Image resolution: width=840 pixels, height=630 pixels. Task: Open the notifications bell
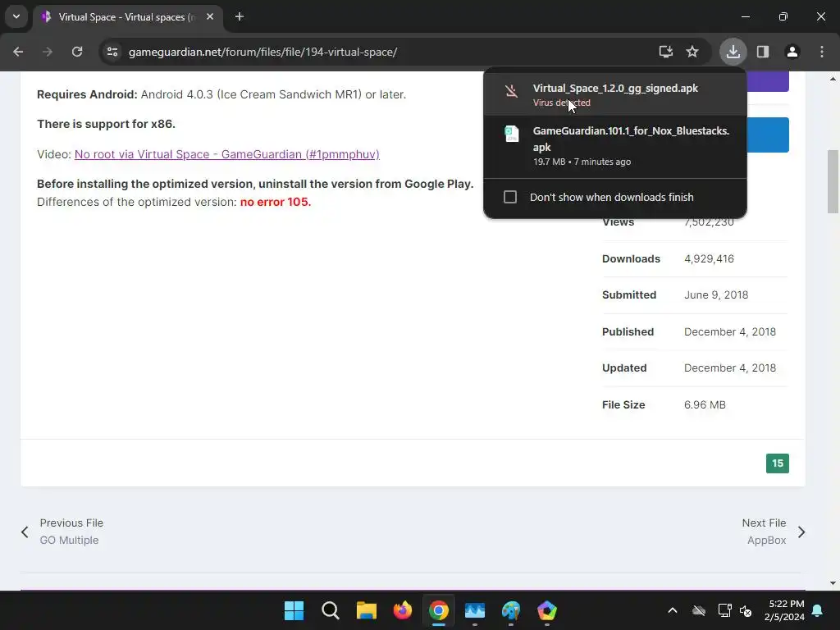coord(818,610)
